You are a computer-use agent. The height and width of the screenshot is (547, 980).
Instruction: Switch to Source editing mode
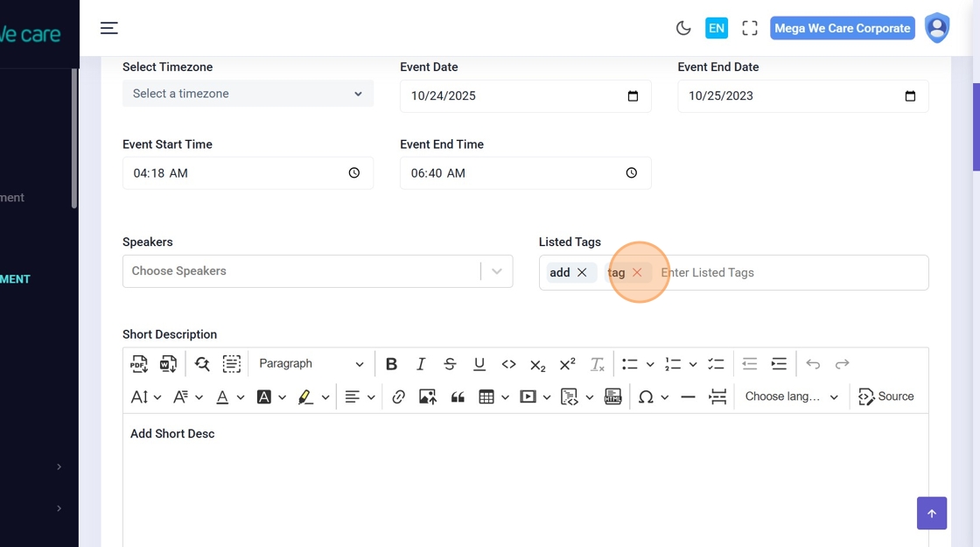(886, 397)
